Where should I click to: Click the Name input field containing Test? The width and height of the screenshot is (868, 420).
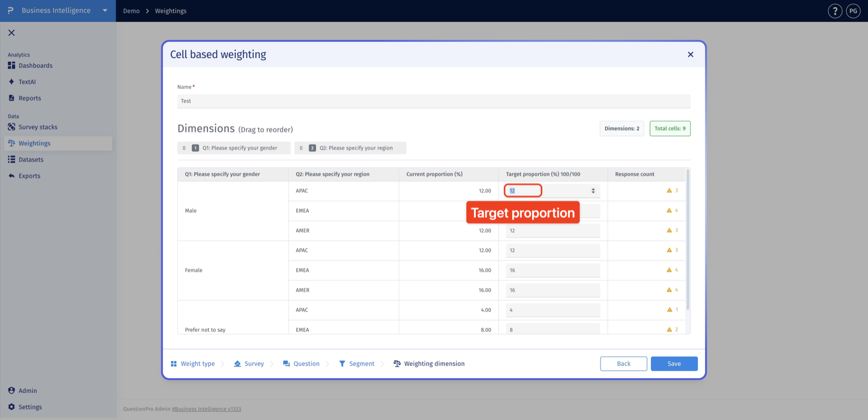click(x=433, y=101)
